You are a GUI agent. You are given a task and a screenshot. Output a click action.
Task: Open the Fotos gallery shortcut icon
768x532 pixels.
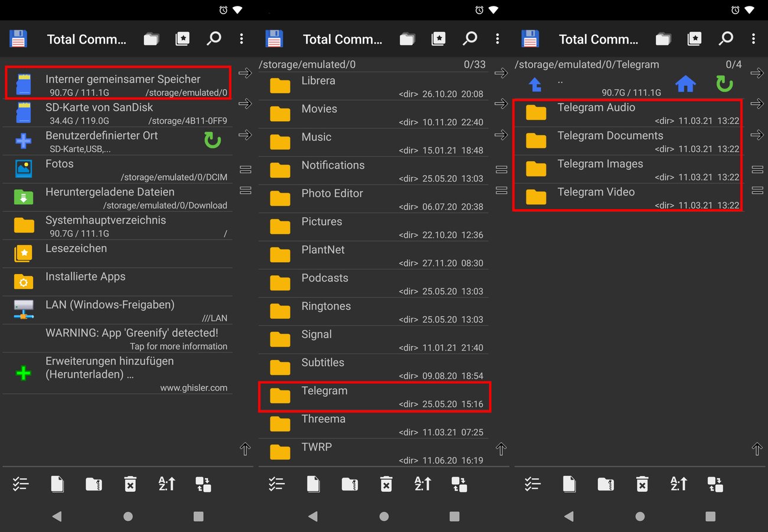24,169
